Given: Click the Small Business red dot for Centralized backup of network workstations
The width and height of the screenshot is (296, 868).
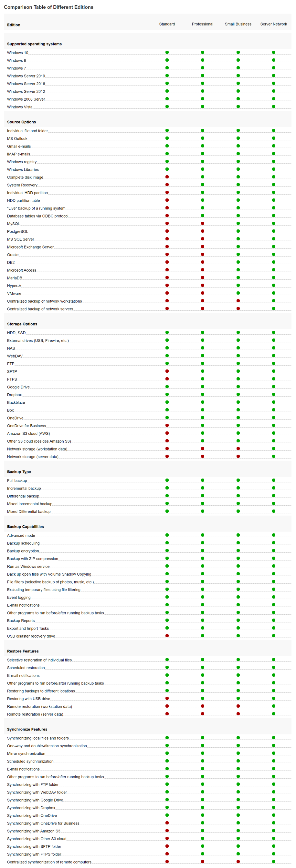Looking at the screenshot, I should [238, 301].
